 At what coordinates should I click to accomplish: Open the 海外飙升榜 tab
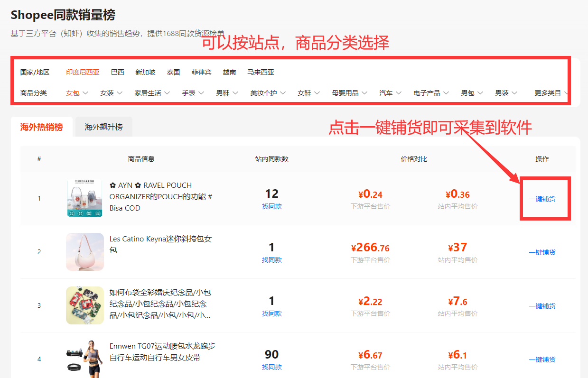coord(103,127)
